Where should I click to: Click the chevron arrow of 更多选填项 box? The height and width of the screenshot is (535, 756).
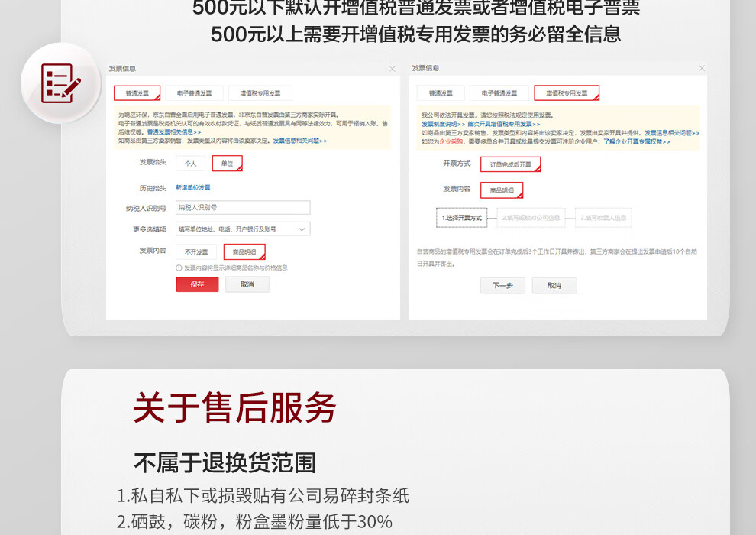click(302, 229)
